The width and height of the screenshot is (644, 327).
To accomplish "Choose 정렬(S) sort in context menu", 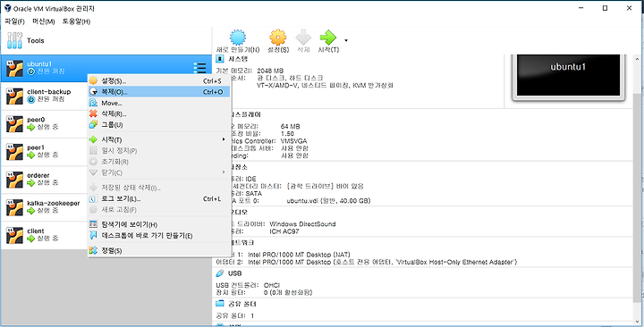I will click(x=158, y=251).
